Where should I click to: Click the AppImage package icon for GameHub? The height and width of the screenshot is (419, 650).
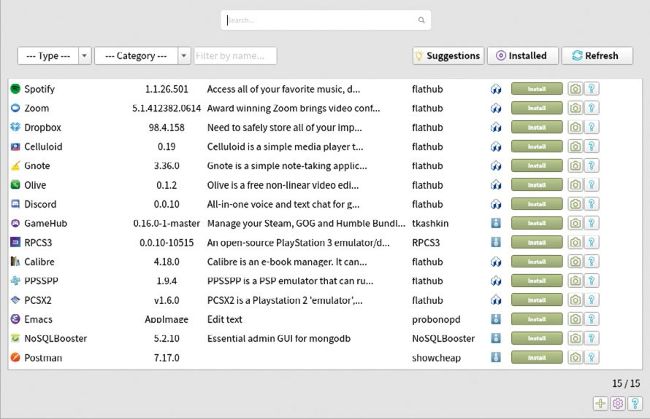click(x=495, y=223)
